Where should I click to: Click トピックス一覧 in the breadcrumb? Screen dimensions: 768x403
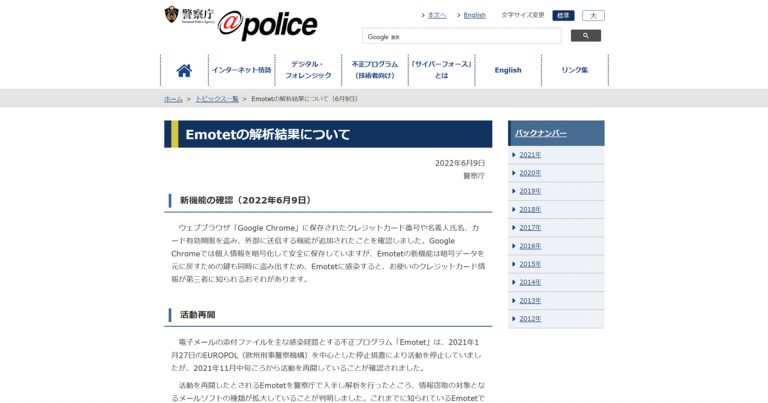coord(217,99)
